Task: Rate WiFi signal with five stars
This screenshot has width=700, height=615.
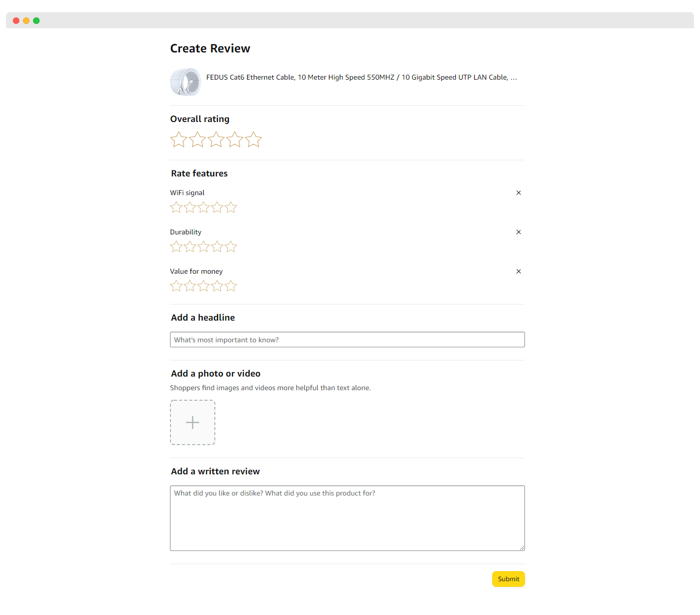Action: click(230, 207)
